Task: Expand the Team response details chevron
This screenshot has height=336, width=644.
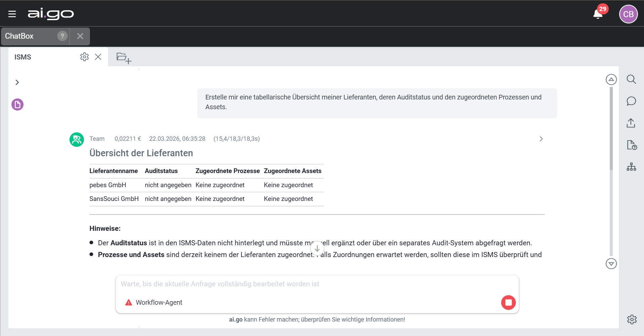Action: (x=541, y=139)
